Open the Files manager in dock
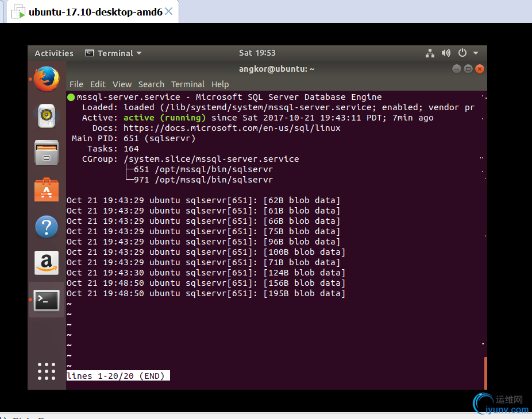The height and width of the screenshot is (419, 532). point(47,153)
